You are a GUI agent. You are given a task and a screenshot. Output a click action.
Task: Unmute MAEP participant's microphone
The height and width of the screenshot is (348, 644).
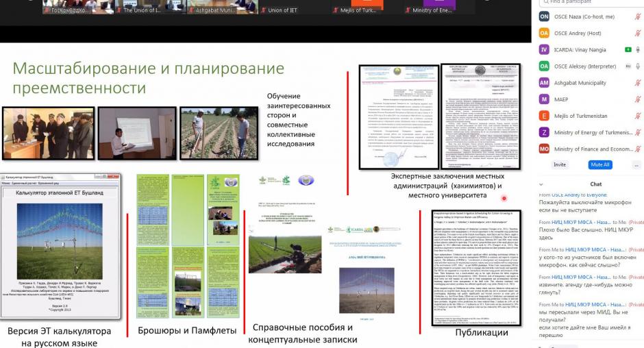tap(637, 99)
